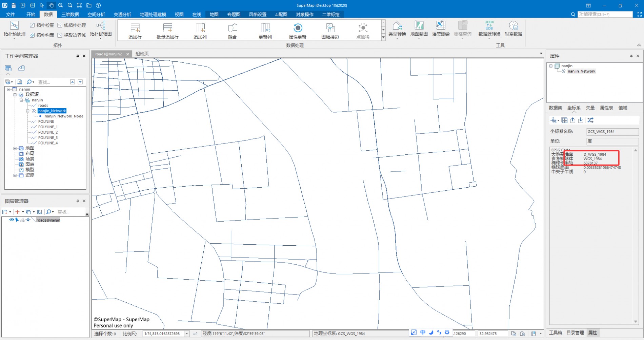Select the 属性更新 attribute update icon
The width and height of the screenshot is (644, 340).
(x=297, y=28)
